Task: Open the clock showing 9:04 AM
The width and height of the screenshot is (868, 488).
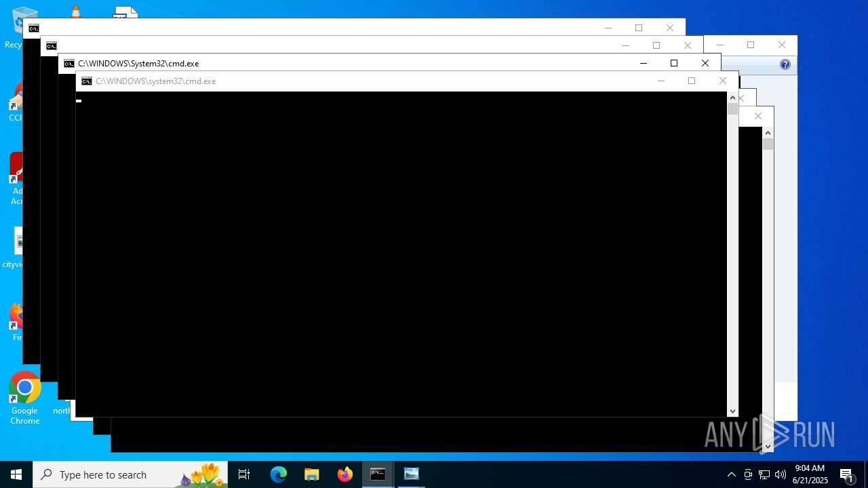Action: pyautogui.click(x=810, y=474)
